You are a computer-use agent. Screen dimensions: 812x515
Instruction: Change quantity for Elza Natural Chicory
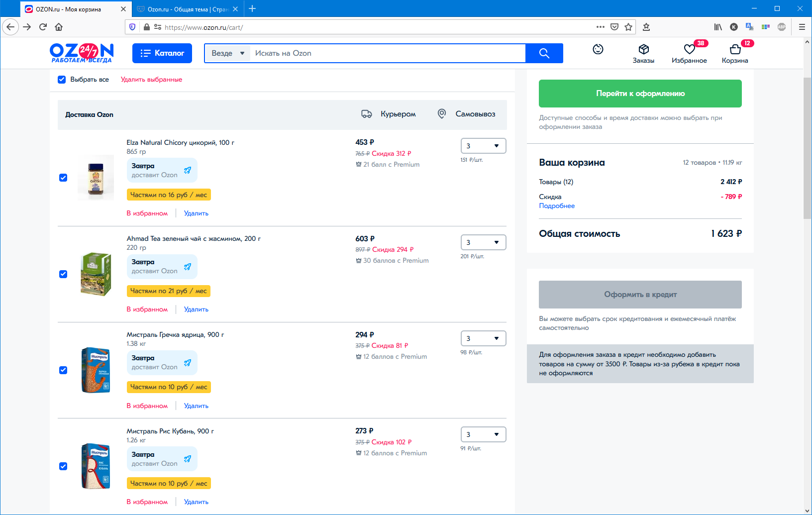point(483,146)
